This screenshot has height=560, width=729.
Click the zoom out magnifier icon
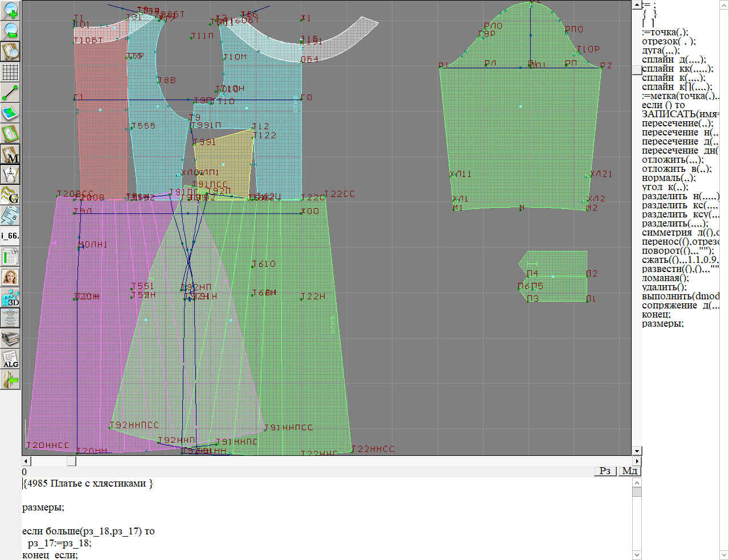(x=11, y=31)
